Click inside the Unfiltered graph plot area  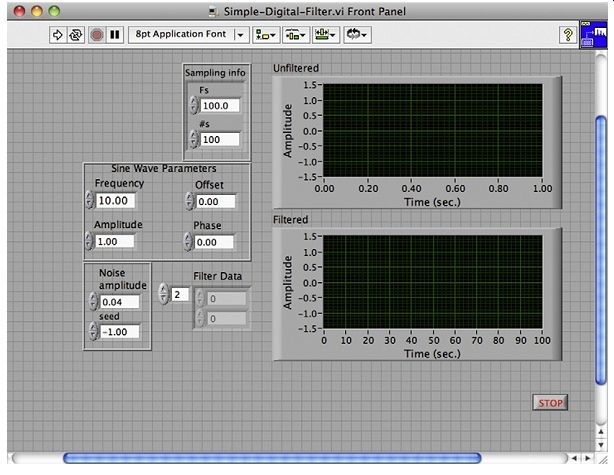[x=433, y=130]
